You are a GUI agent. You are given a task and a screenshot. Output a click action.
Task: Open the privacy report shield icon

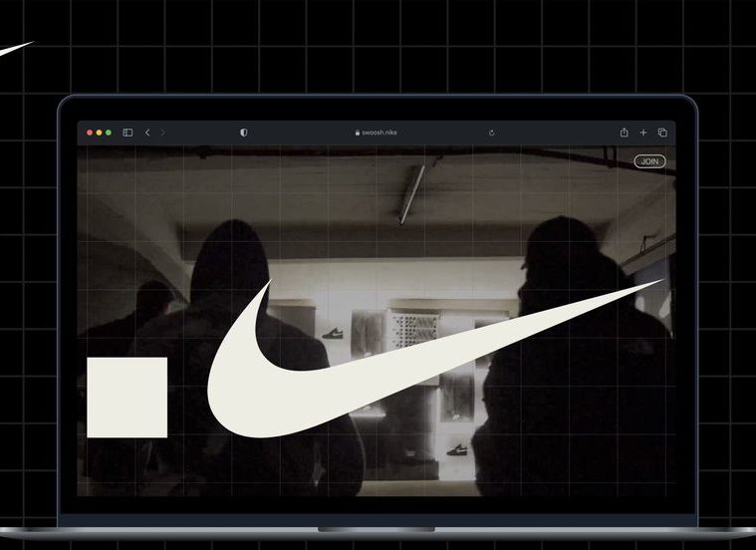244,133
